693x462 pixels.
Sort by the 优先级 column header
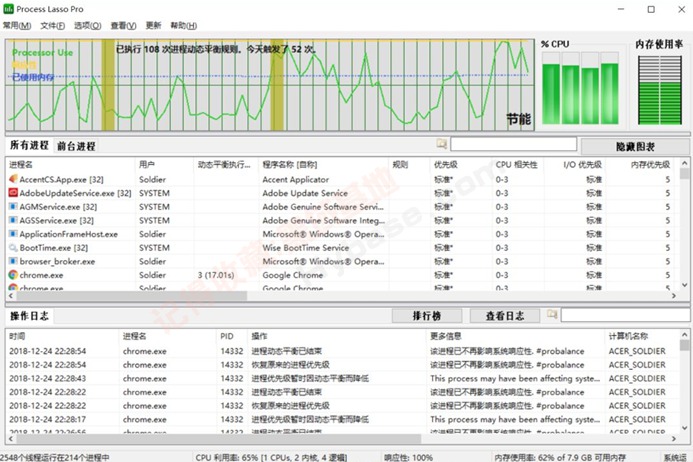tap(461, 164)
